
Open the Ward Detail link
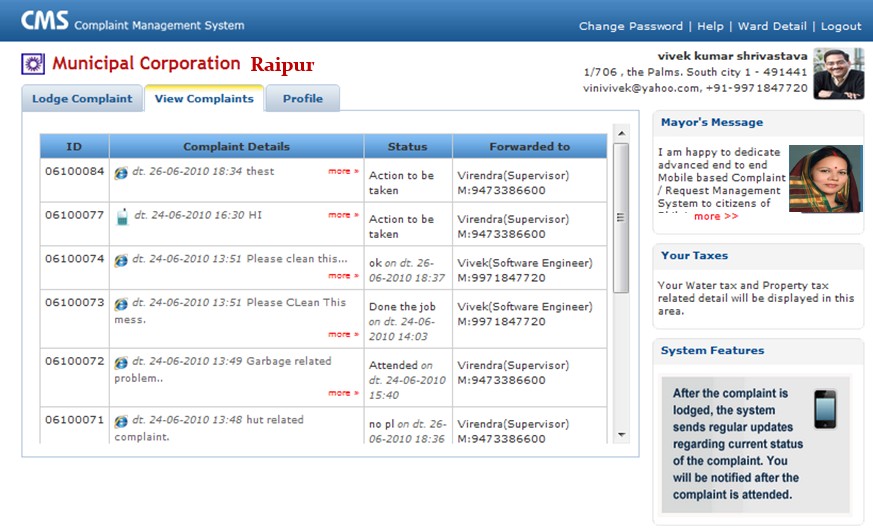pyautogui.click(x=771, y=26)
